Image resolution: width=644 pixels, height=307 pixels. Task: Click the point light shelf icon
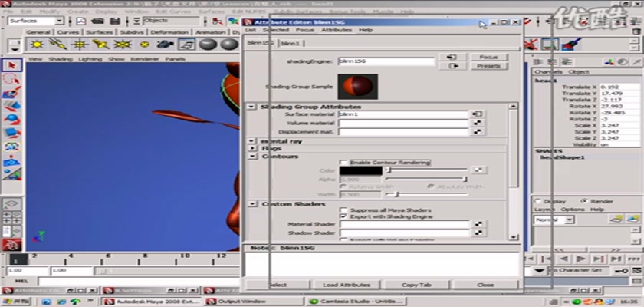80,45
